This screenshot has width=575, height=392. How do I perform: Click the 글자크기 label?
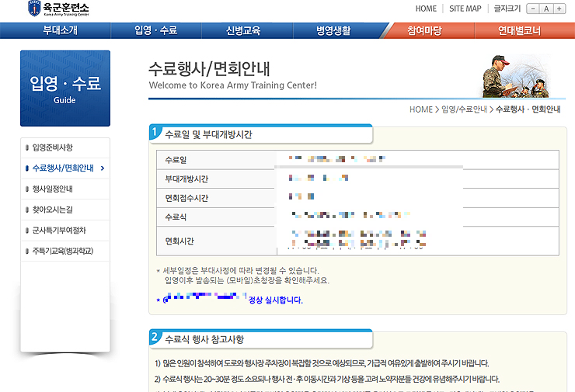(x=507, y=9)
